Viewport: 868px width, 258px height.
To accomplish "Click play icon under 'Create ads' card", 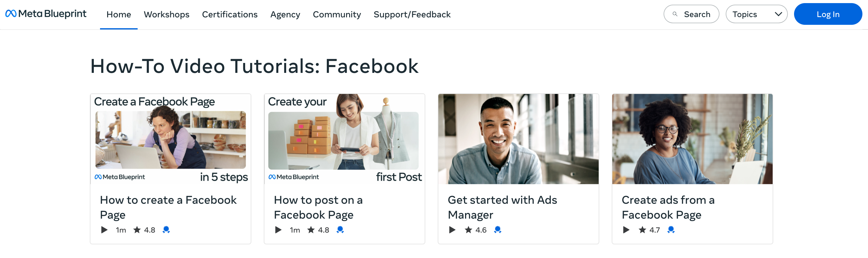I will pyautogui.click(x=626, y=230).
